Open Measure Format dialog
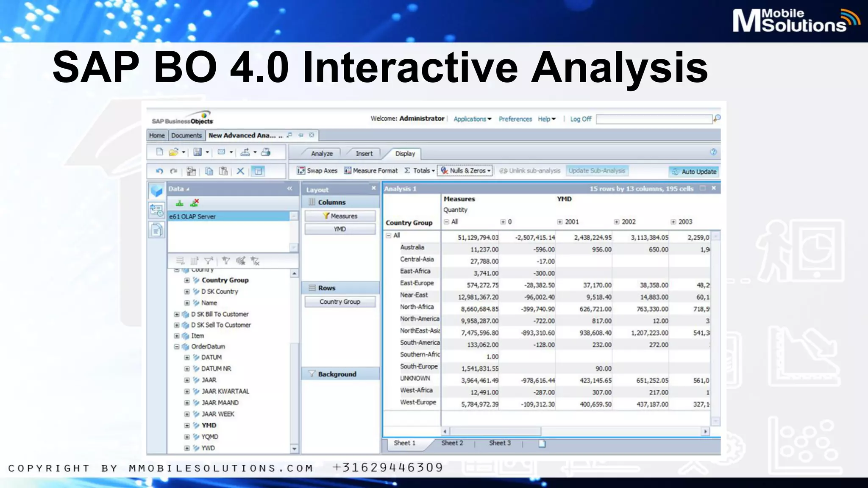 [371, 171]
